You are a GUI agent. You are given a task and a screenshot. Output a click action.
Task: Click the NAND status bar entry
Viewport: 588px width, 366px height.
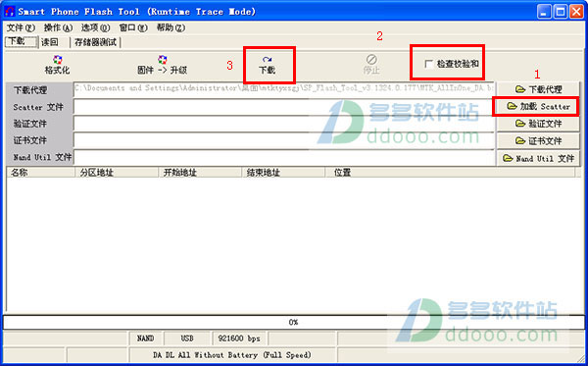[145, 339]
